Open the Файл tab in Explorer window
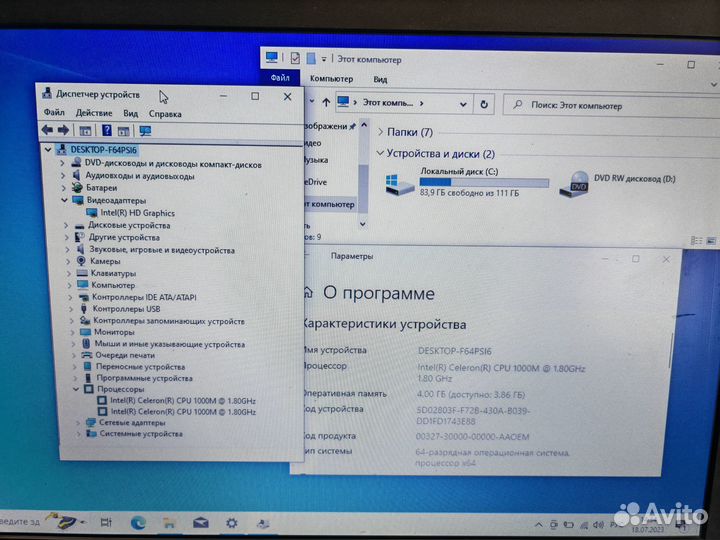Image resolution: width=720 pixels, height=540 pixels. 280,78
